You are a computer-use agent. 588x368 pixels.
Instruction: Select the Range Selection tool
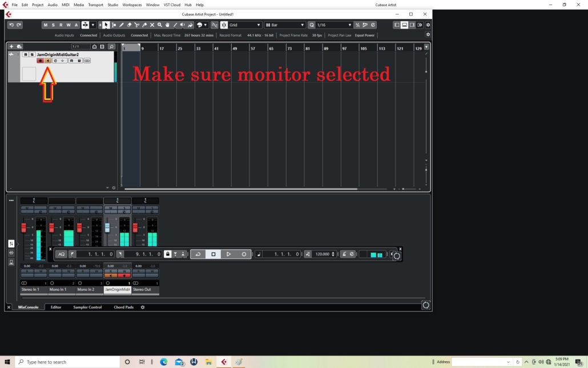click(114, 25)
